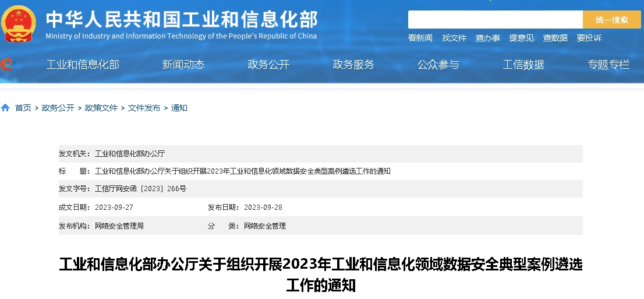The image size is (644, 299).
Task: Select 公众参与 in the main navigation
Action: point(438,65)
